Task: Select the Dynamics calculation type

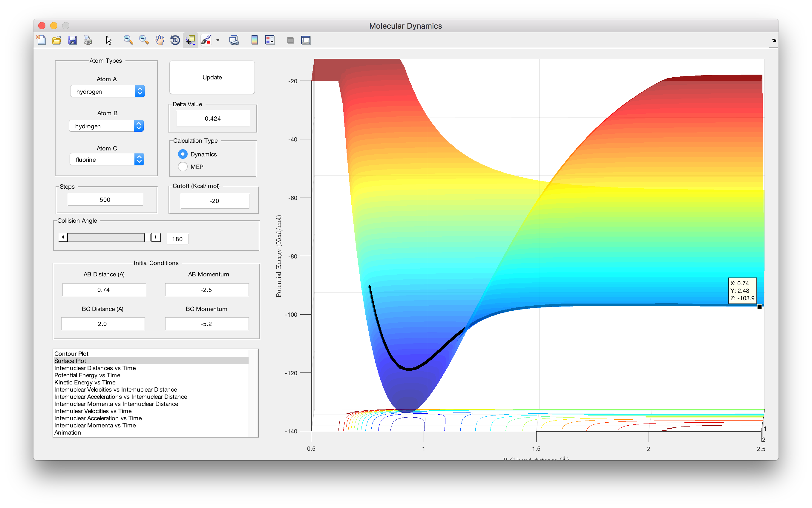Action: (183, 154)
